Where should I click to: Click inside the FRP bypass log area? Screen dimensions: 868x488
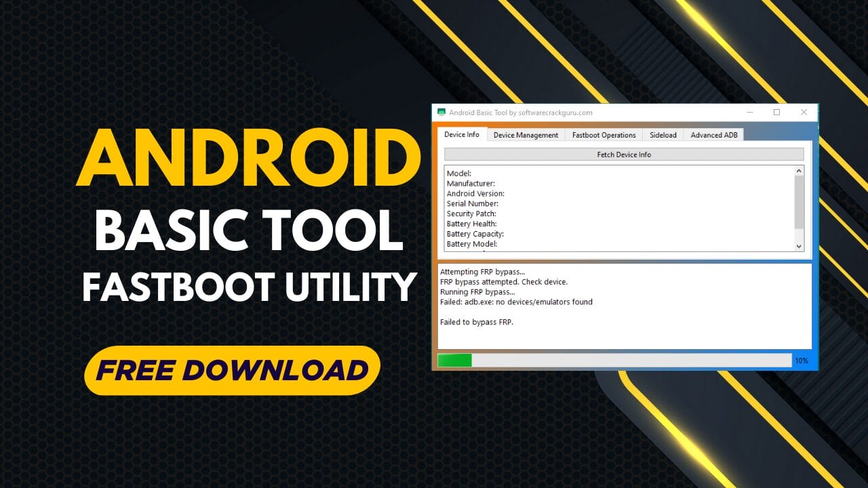tap(624, 305)
